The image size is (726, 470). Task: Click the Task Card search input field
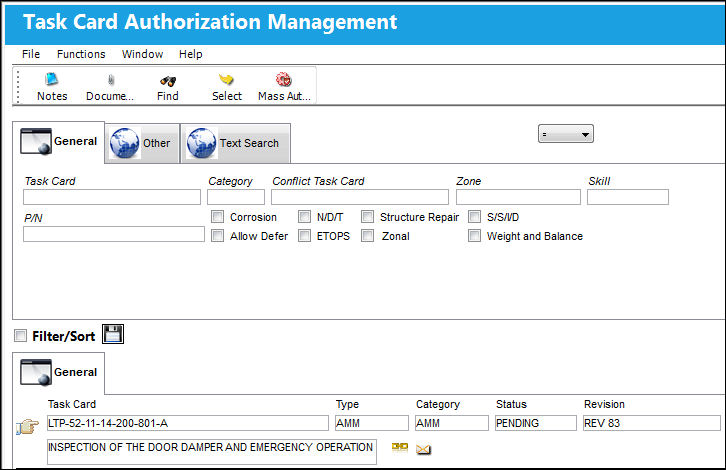pyautogui.click(x=112, y=197)
